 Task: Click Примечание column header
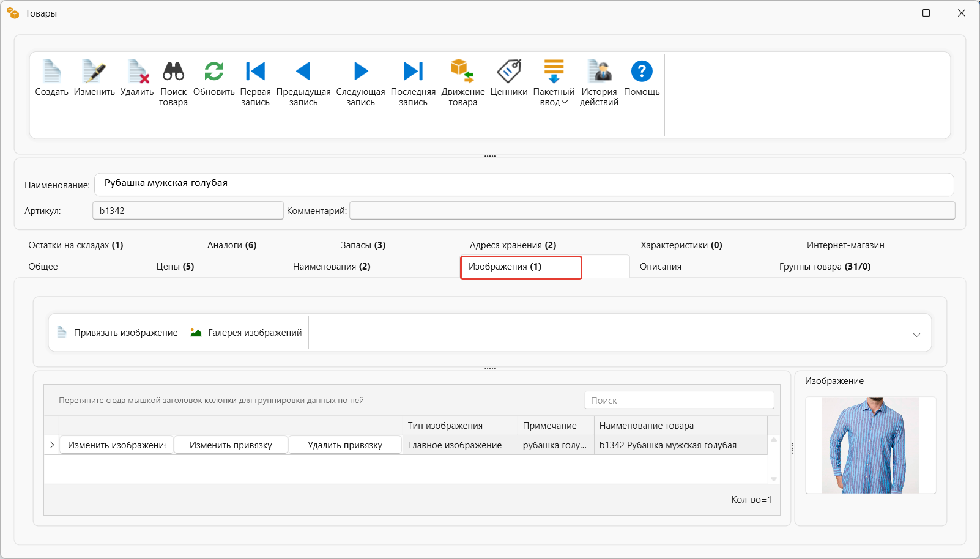point(556,426)
